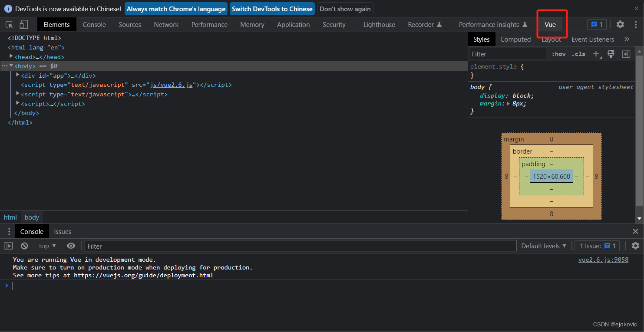
Task: Open the Vue devtools tab
Action: point(550,25)
